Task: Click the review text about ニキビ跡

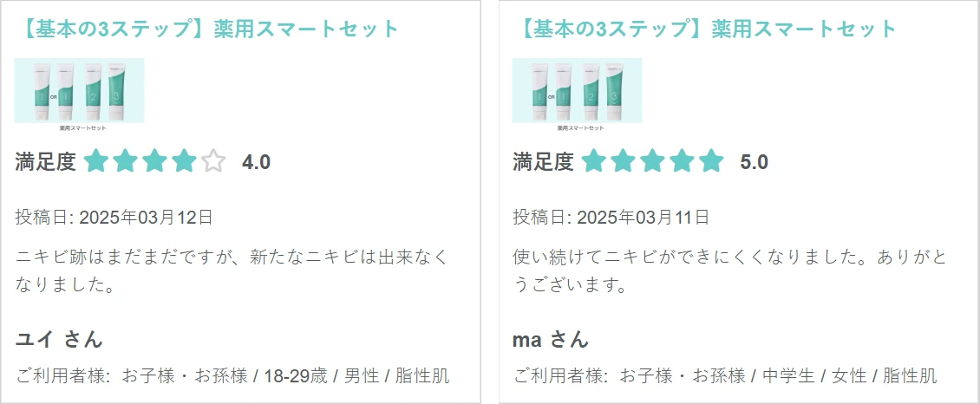Action: 232,271
